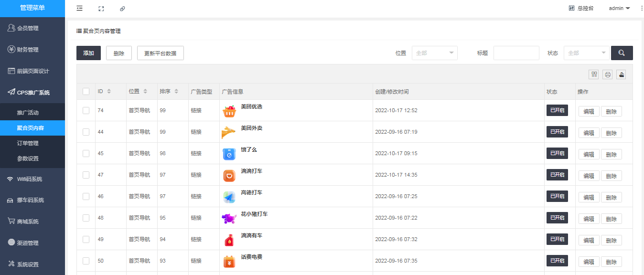Click the search magnifier button

pyautogui.click(x=622, y=53)
